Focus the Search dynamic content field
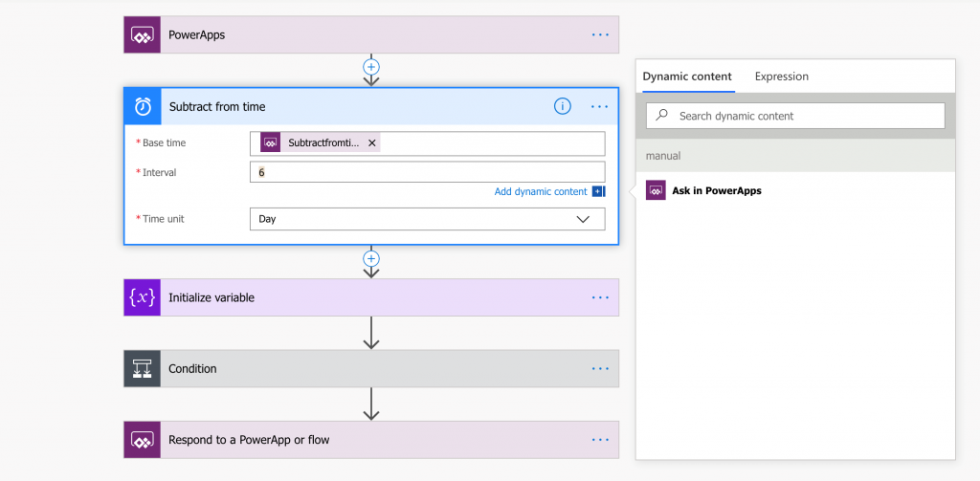 click(795, 116)
